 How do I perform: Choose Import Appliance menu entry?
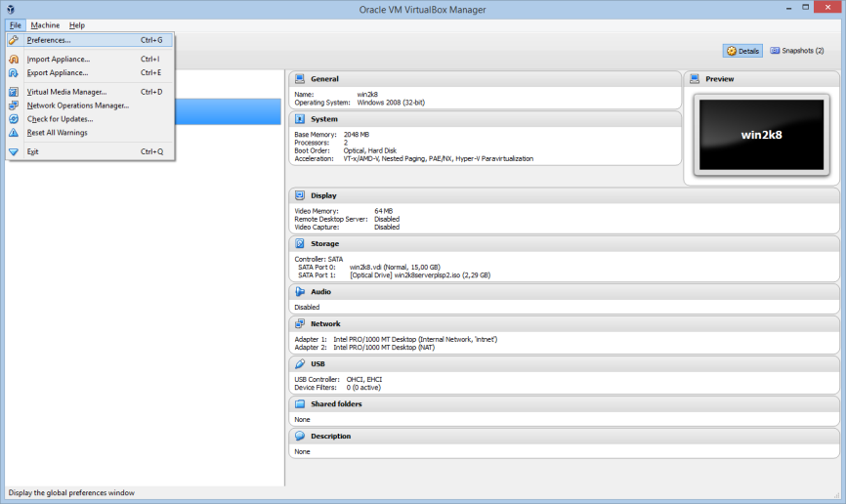pos(90,59)
